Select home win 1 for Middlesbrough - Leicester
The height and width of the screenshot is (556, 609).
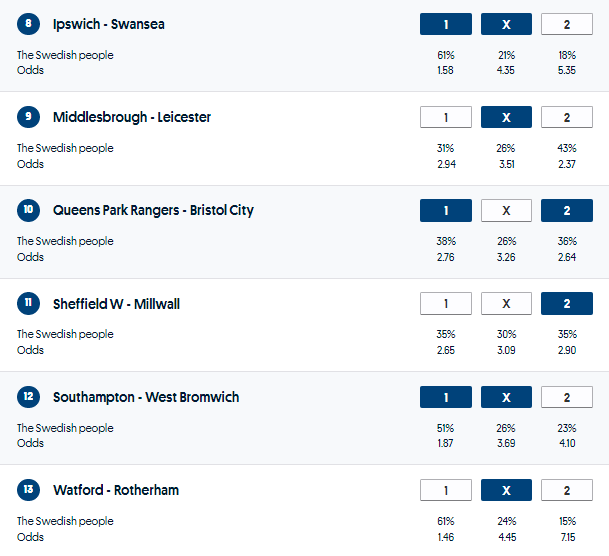[446, 118]
